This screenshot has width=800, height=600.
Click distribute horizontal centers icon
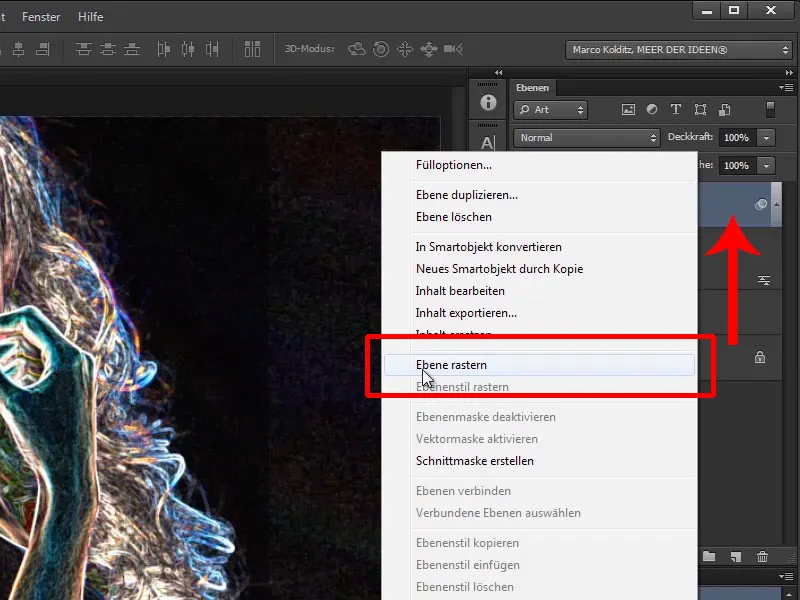coord(188,49)
